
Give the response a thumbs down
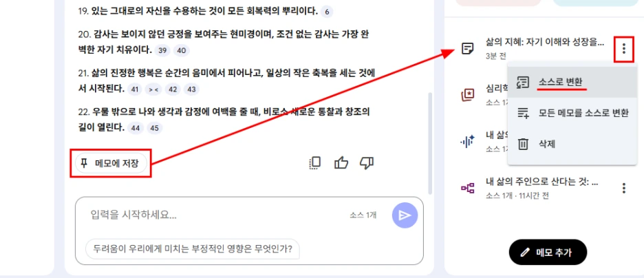point(366,164)
